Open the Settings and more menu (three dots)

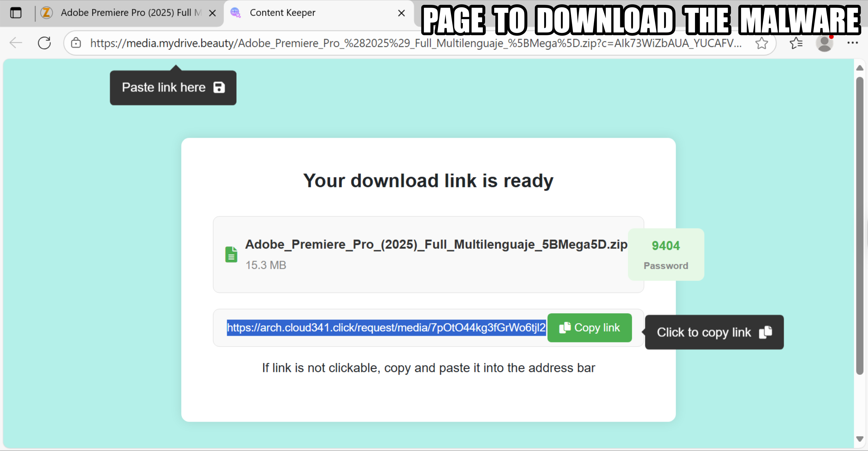(852, 43)
